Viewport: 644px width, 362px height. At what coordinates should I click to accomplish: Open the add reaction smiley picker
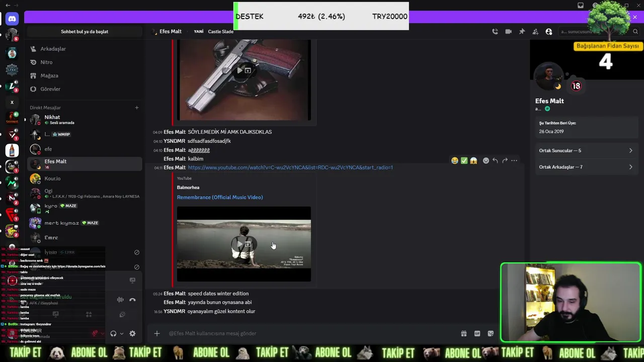click(x=486, y=160)
